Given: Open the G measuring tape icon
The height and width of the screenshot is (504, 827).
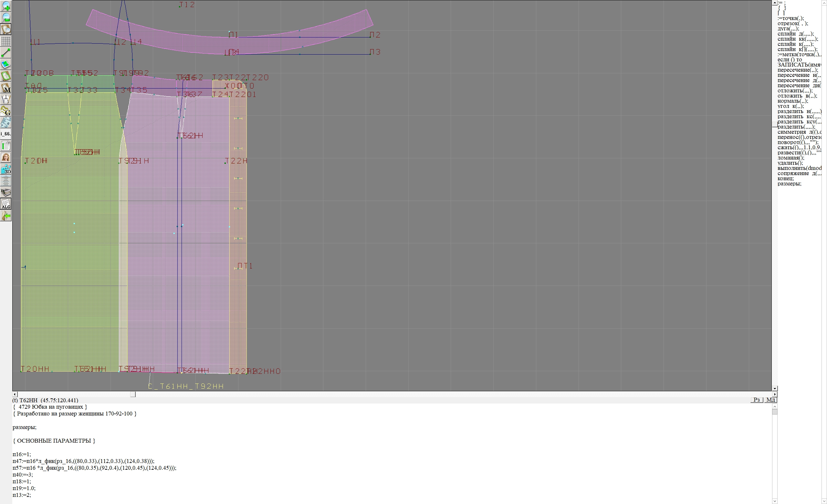Looking at the screenshot, I should pos(6,111).
